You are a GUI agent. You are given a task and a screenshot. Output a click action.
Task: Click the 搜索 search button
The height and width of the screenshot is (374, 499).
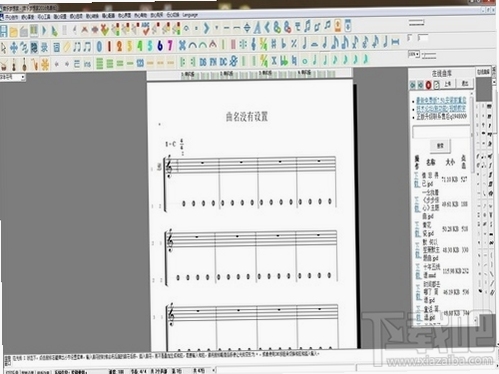[440, 146]
